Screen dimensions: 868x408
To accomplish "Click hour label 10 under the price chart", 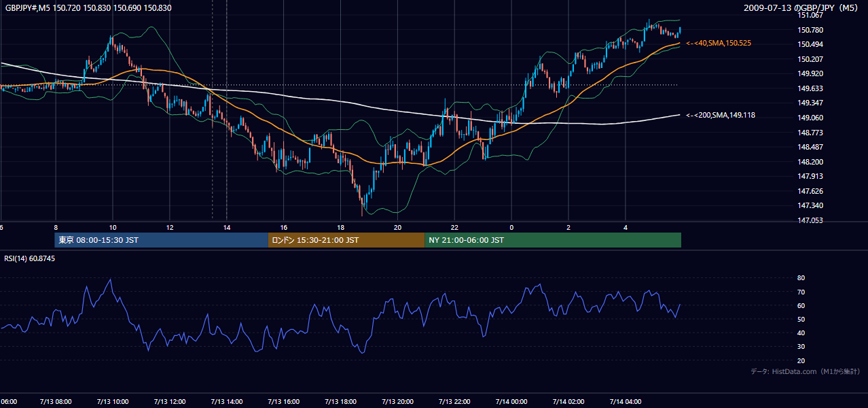I will click(113, 228).
